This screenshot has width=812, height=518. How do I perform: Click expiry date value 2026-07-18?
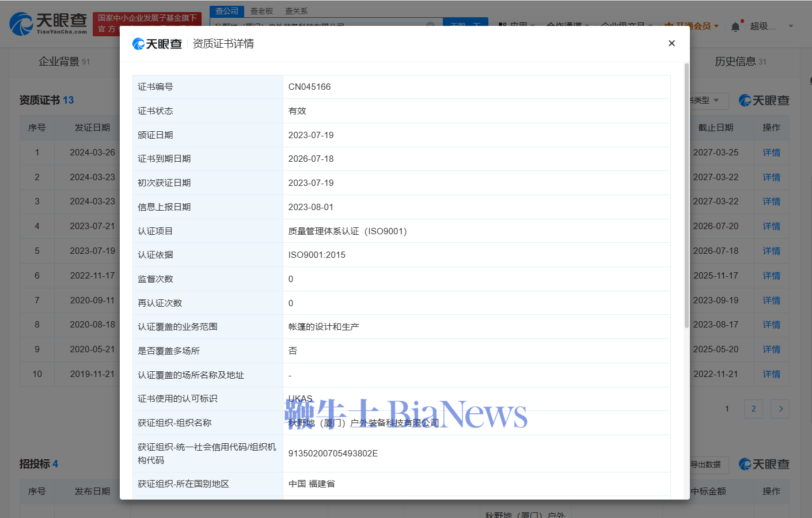pyautogui.click(x=311, y=159)
